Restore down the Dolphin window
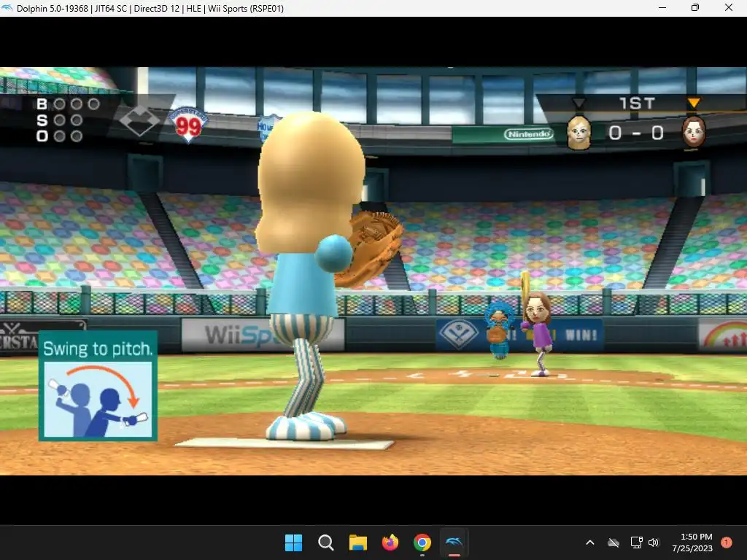Viewport: 747px width, 560px height. [x=695, y=7]
